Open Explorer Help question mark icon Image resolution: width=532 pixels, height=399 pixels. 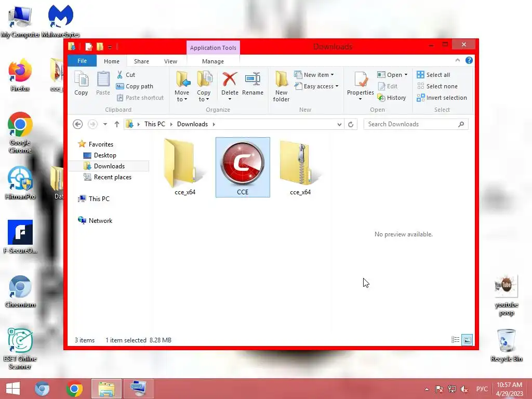469,60
